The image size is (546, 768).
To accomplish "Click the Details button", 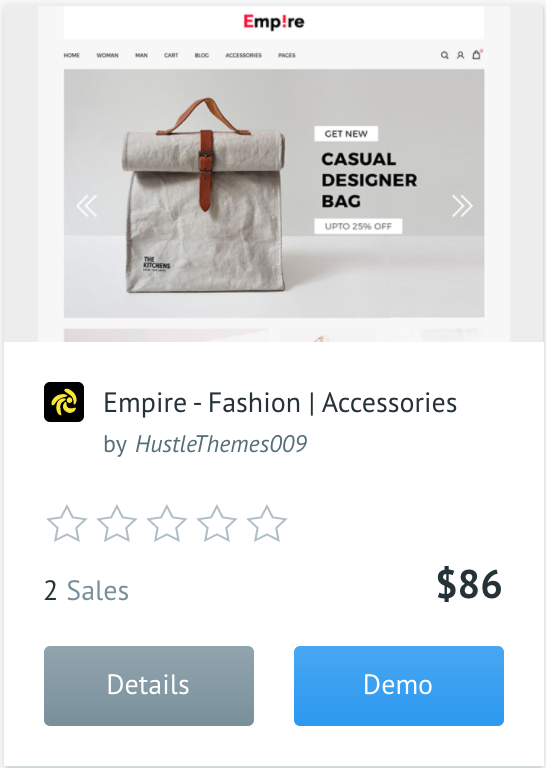I will coord(149,686).
